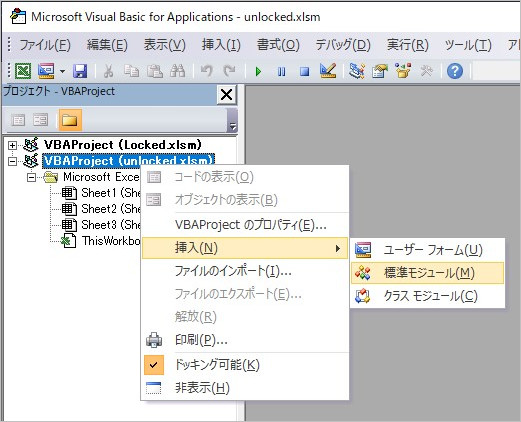Screen dimensions: 521x422
Task: Open Project Explorer toolbar icon
Action: click(x=357, y=71)
